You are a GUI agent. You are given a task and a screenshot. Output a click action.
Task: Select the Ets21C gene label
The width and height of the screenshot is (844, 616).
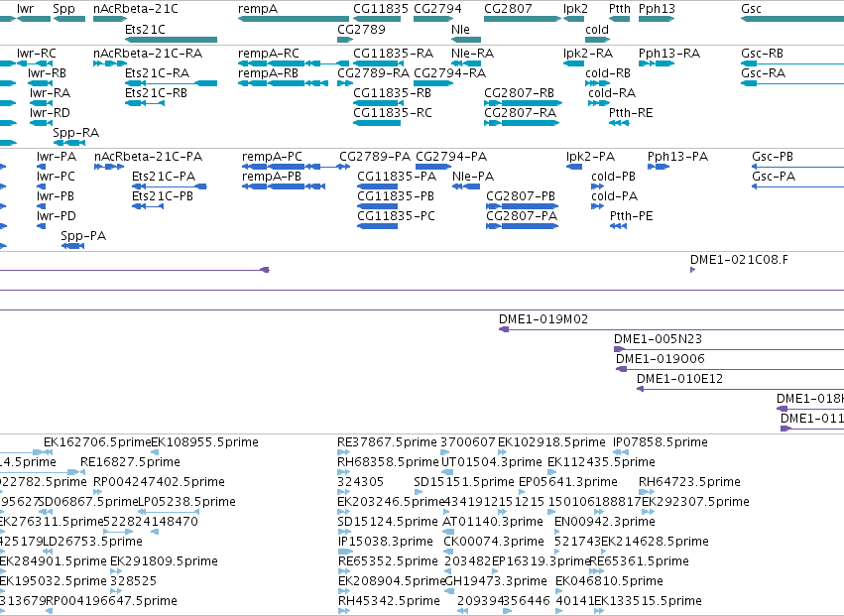pos(145,29)
